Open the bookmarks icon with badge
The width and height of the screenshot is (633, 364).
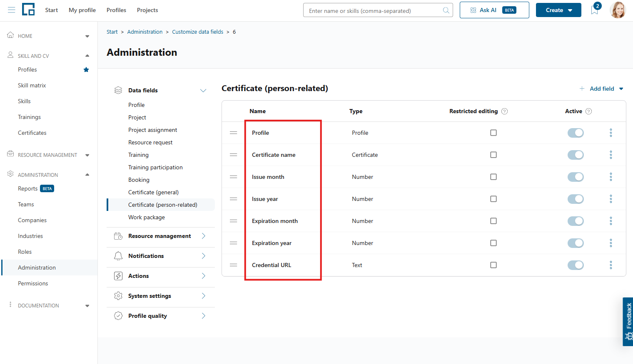[x=595, y=10]
